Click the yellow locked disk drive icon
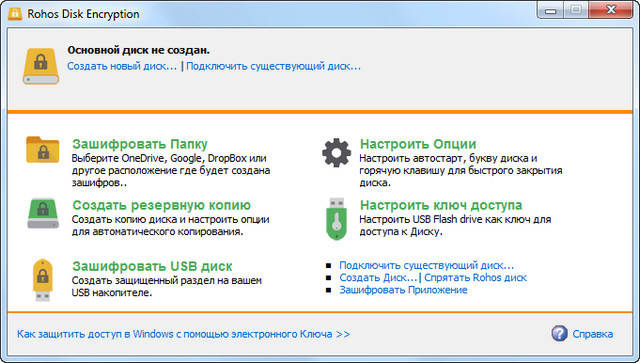The width and height of the screenshot is (640, 363). [41, 66]
